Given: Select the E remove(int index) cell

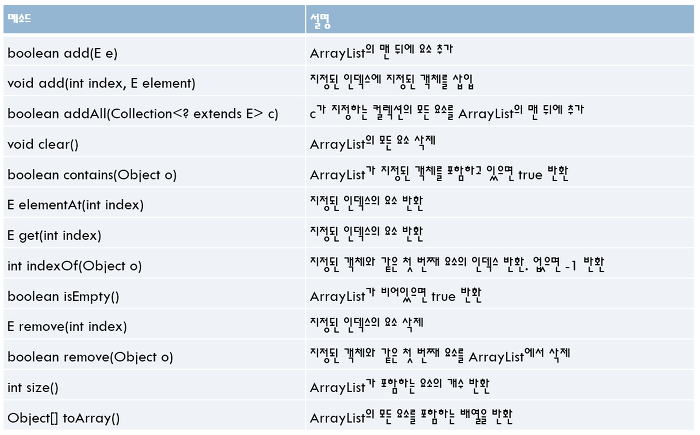Looking at the screenshot, I should click(154, 324).
